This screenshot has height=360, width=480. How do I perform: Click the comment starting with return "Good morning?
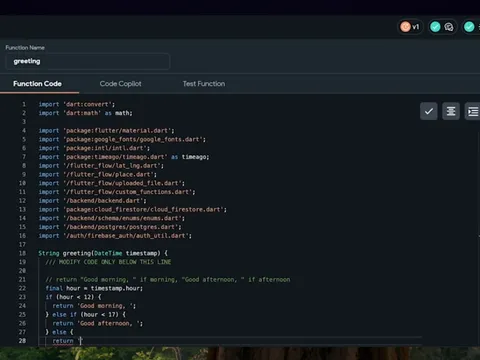[168, 279]
